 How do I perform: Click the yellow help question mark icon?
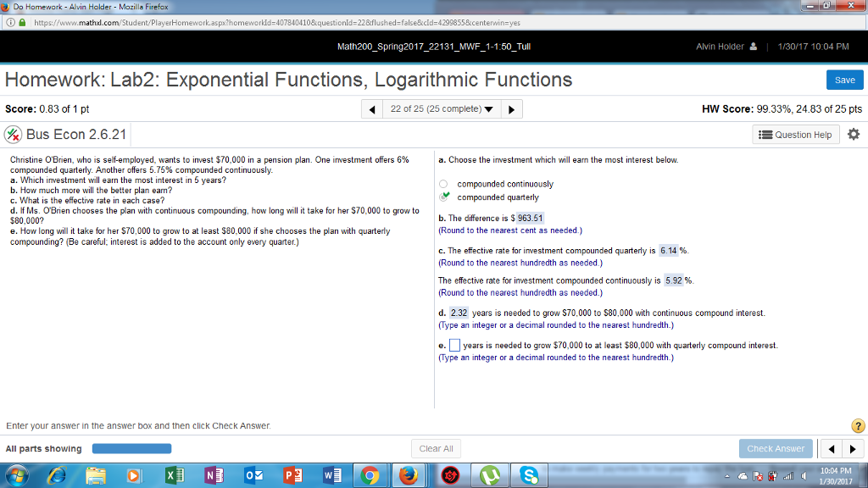[855, 425]
